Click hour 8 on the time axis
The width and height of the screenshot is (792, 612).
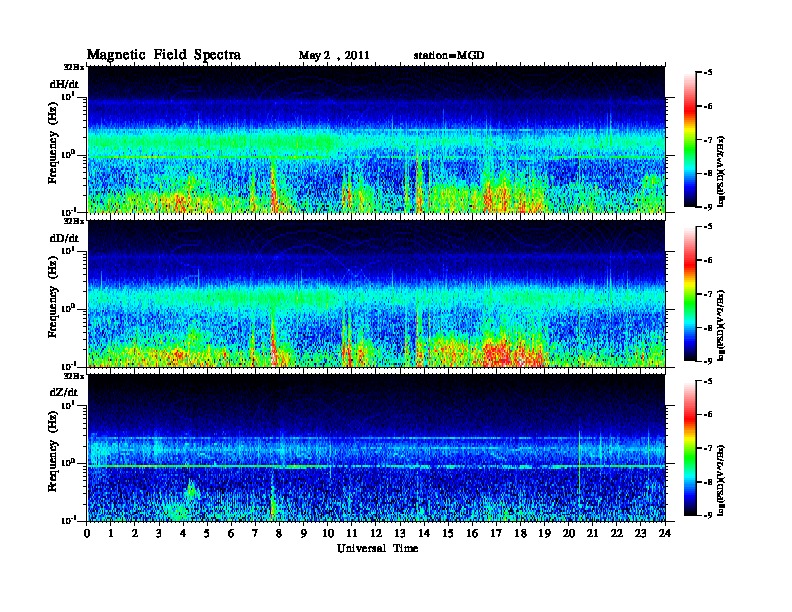[279, 533]
